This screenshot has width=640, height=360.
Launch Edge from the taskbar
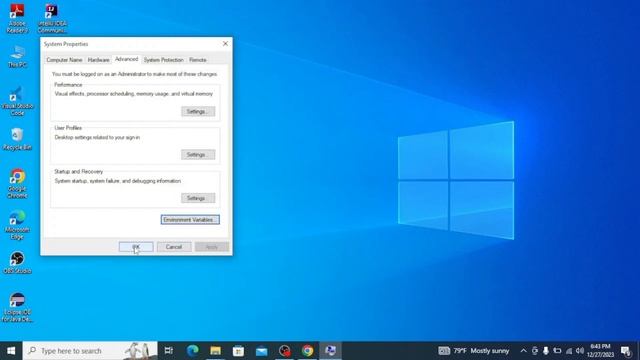point(192,351)
